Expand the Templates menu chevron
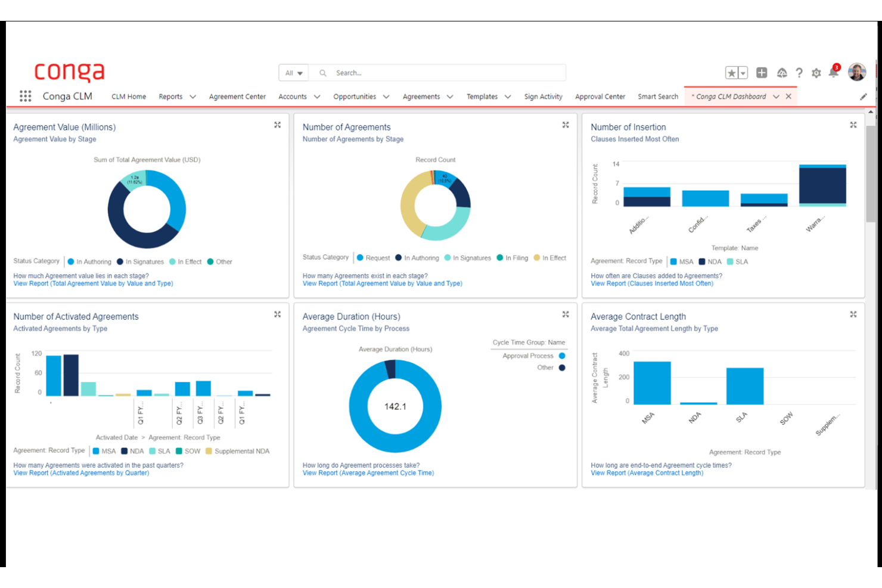The height and width of the screenshot is (588, 882). point(508,97)
